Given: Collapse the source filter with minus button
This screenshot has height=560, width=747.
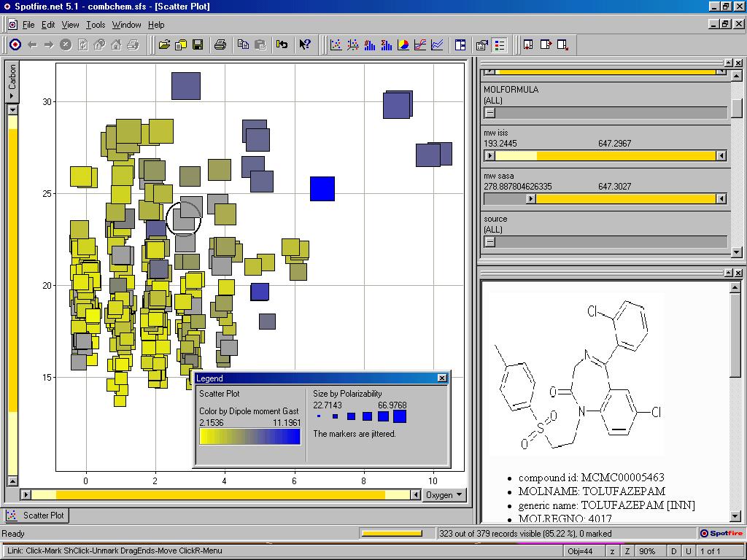Looking at the screenshot, I should (x=490, y=242).
